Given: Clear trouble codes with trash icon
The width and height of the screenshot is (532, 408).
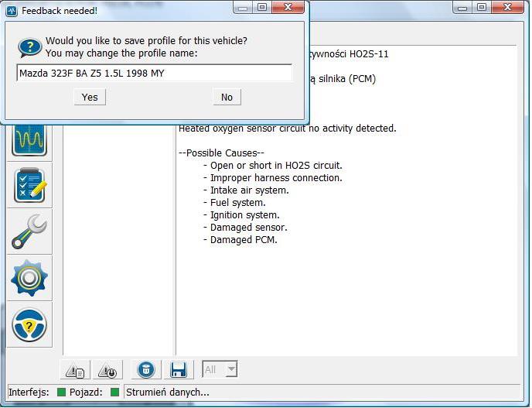Looking at the screenshot, I should [x=146, y=370].
